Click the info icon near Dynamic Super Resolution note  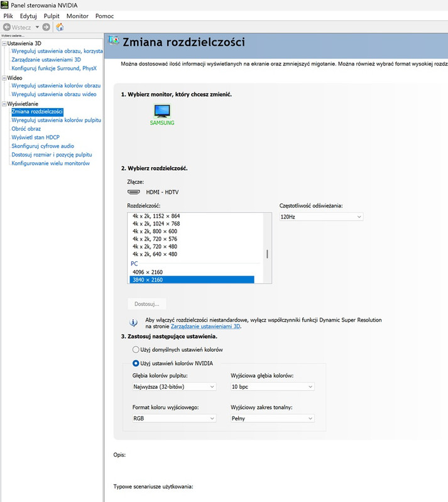pyautogui.click(x=133, y=323)
